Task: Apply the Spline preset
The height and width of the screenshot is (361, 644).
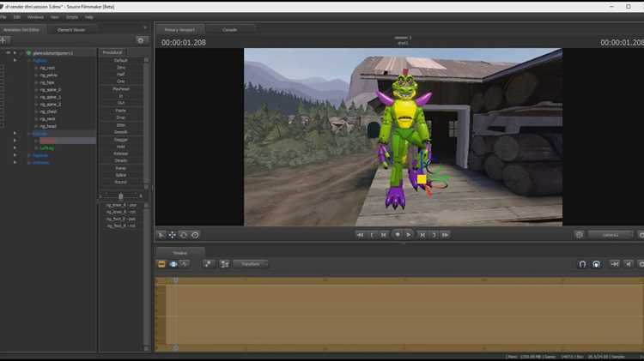Action: tap(121, 175)
